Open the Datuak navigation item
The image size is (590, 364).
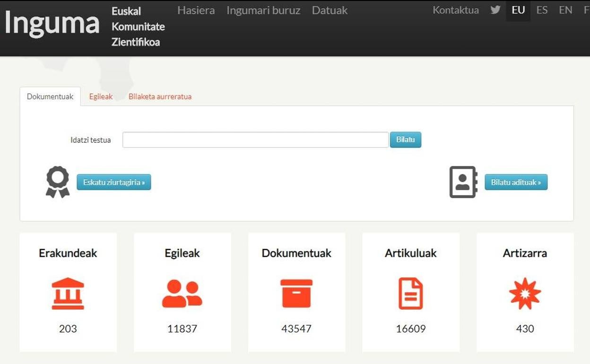coord(330,10)
